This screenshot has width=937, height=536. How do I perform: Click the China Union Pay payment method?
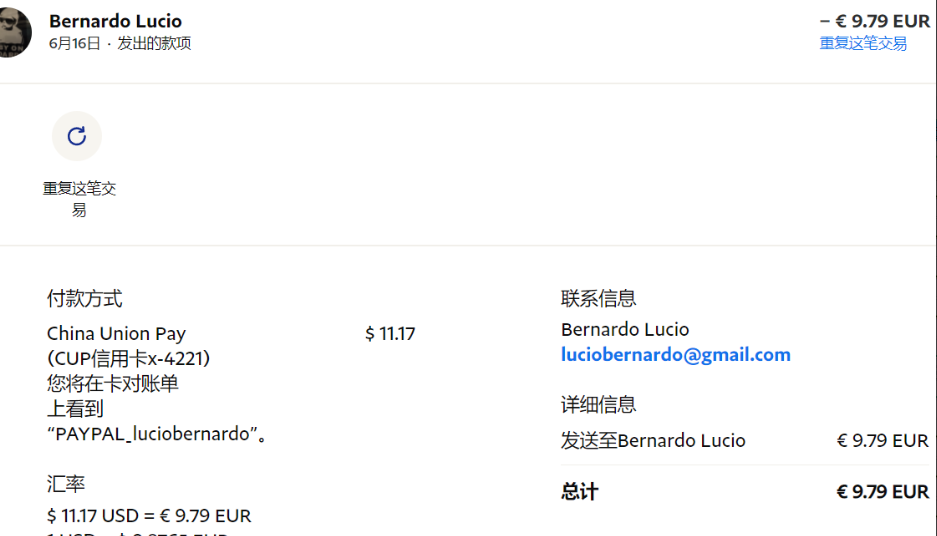click(116, 334)
